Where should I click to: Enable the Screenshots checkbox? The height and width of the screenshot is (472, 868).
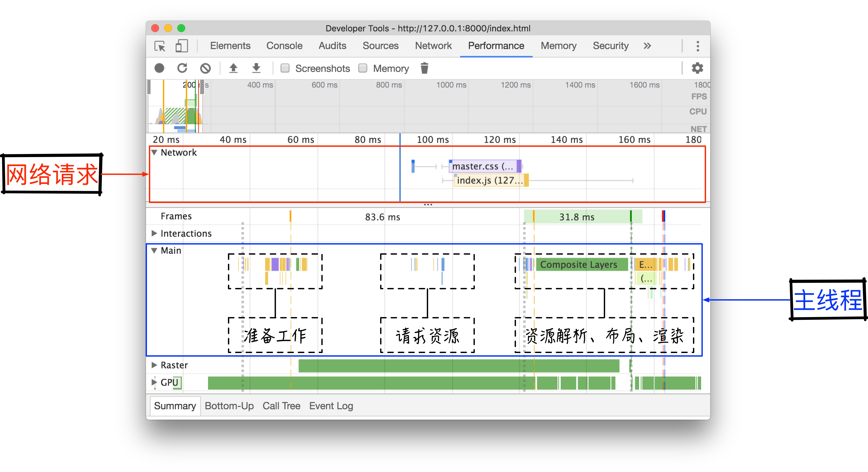coord(285,68)
